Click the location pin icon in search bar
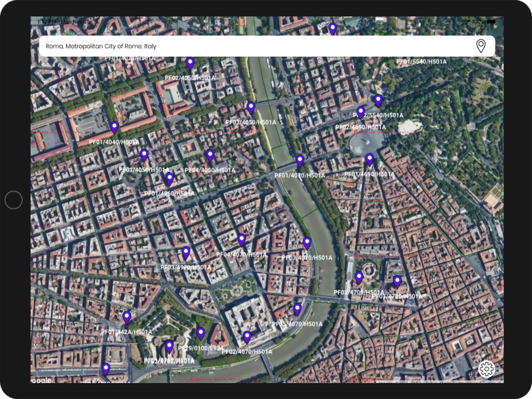The image size is (532, 399). click(481, 46)
